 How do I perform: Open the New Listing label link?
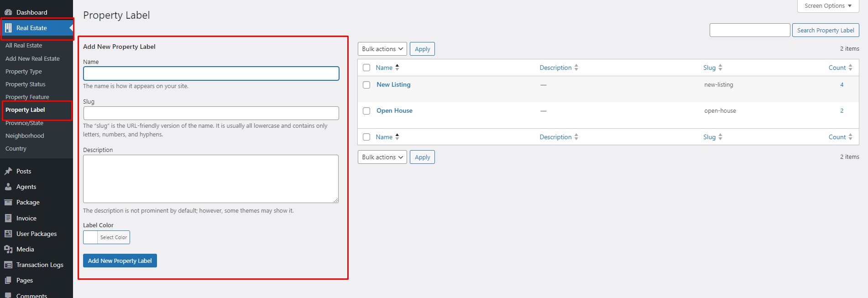tap(393, 84)
